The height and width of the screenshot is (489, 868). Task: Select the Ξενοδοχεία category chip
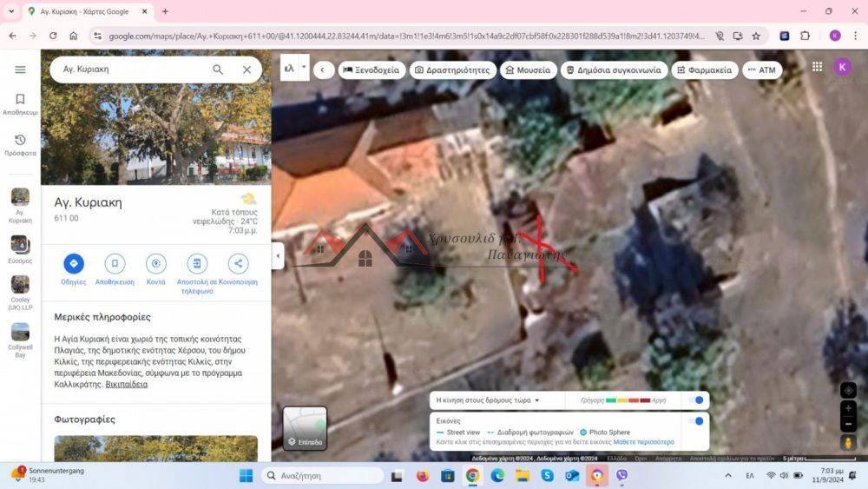point(372,70)
